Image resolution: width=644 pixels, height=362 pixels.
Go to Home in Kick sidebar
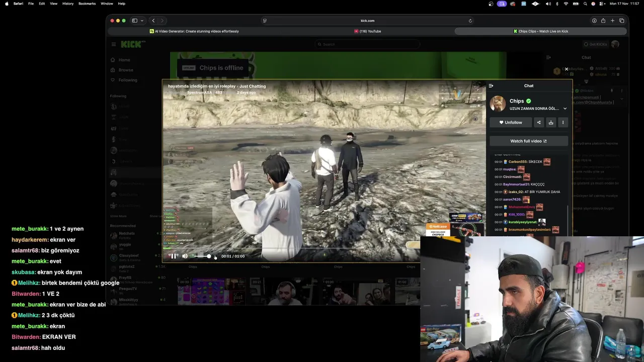pos(121,60)
